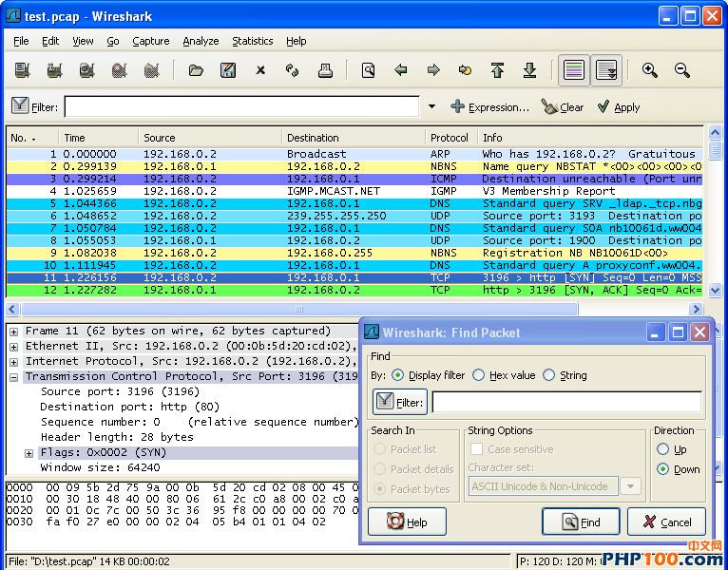Select the String search radio button
728x570 pixels.
[549, 375]
